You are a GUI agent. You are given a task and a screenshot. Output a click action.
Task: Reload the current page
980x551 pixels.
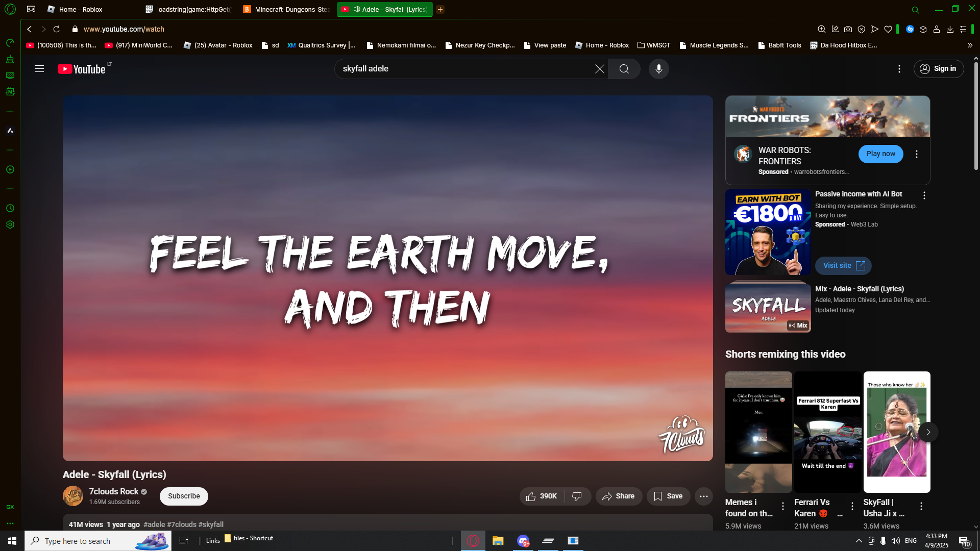(x=57, y=29)
